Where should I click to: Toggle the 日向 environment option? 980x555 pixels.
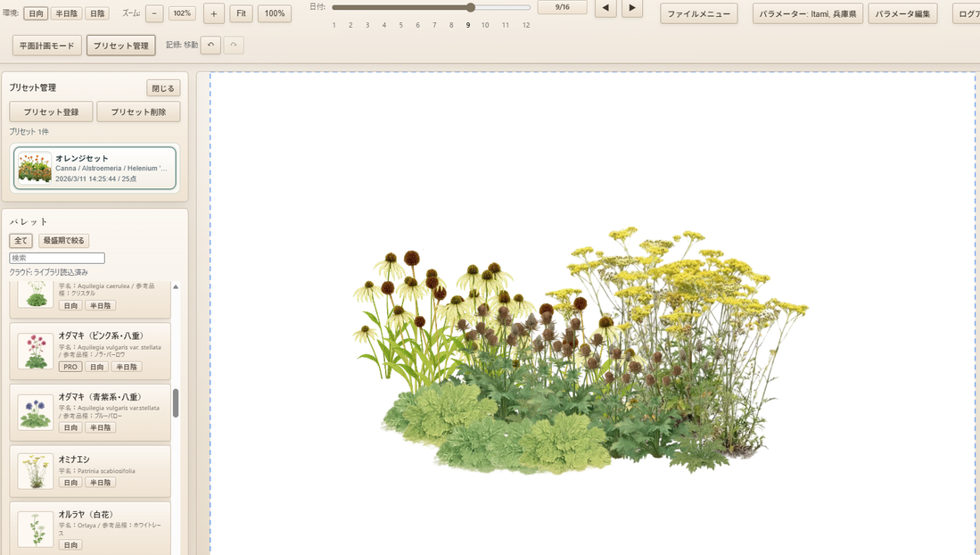pos(36,13)
